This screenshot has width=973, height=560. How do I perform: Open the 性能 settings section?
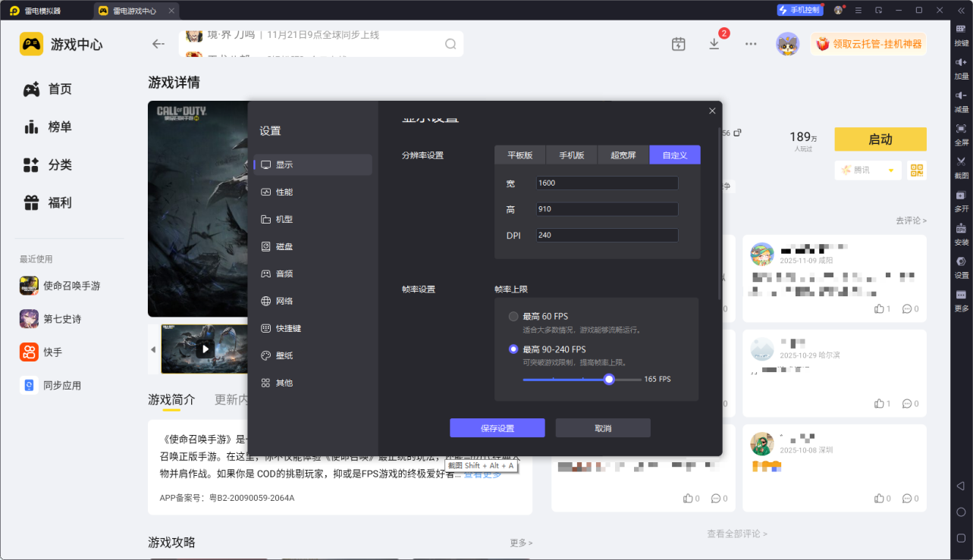point(313,192)
